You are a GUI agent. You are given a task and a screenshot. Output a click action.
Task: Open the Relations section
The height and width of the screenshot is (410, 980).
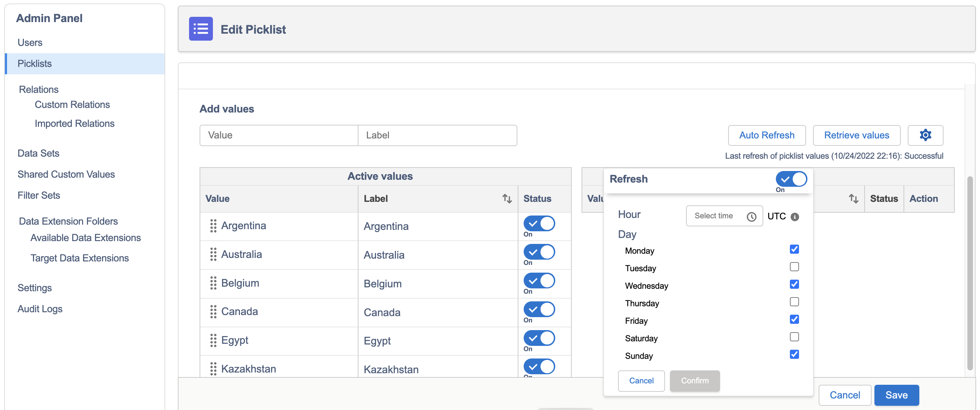[39, 89]
